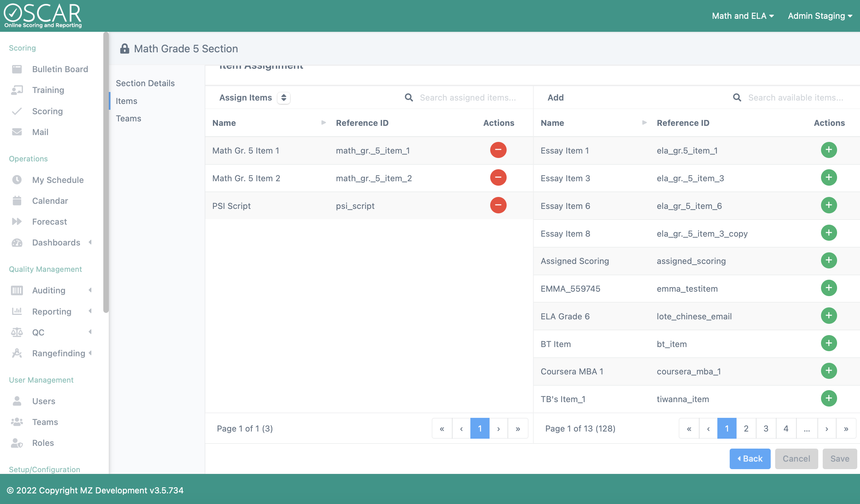This screenshot has width=860, height=504.
Task: Select the Calendar icon under Operations
Action: 17,200
